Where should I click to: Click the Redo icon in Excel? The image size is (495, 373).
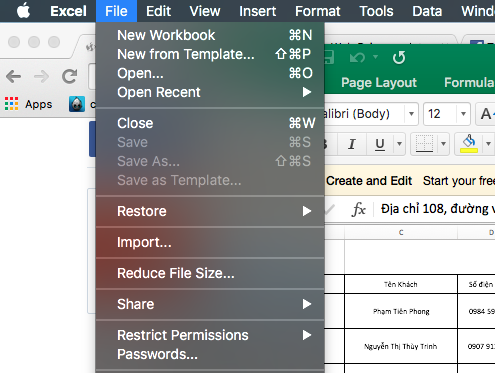[399, 58]
